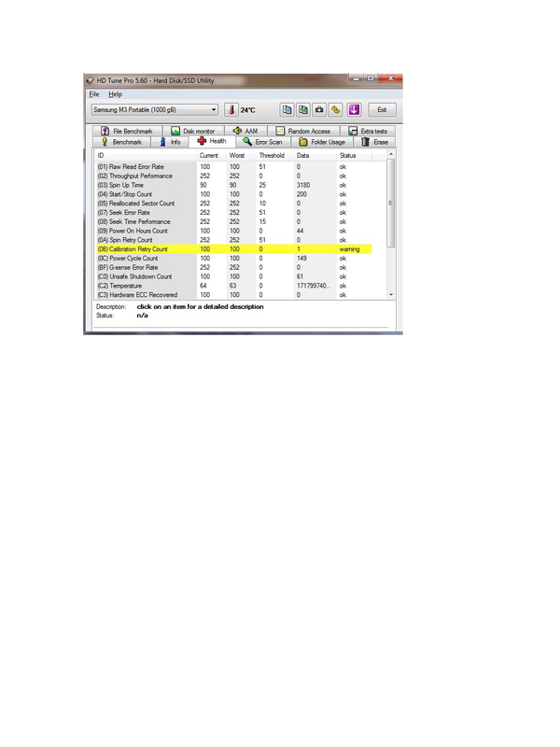Select the (0A) Spin Retry Count row
This screenshot has width=560, height=747.
coord(234,240)
